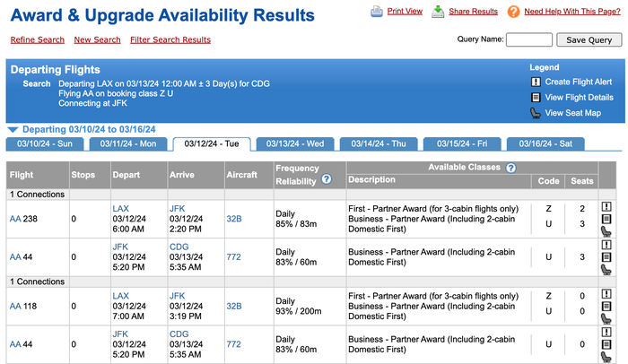Click CDG arrival link in first AA 44 row

coord(179,247)
